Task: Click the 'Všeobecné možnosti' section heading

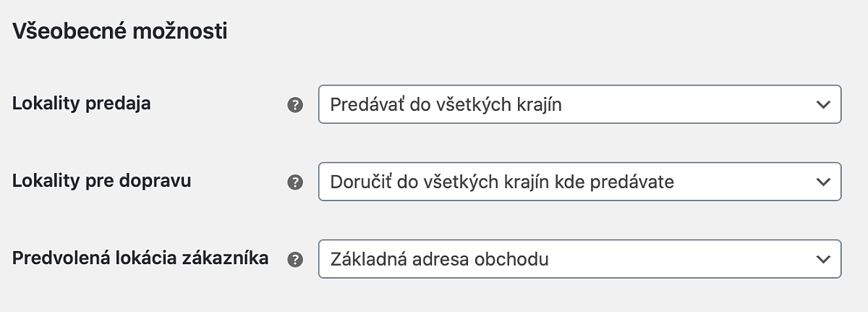Action: point(120,32)
